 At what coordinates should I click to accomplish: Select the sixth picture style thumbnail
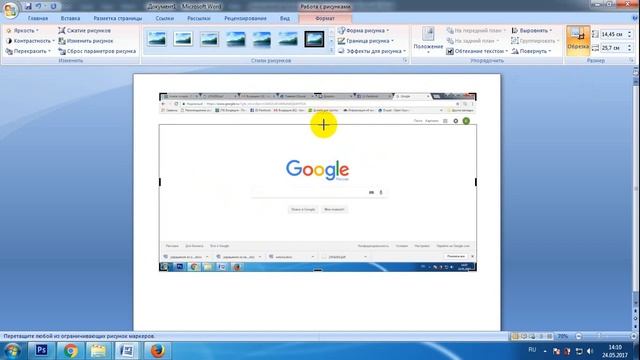288,39
